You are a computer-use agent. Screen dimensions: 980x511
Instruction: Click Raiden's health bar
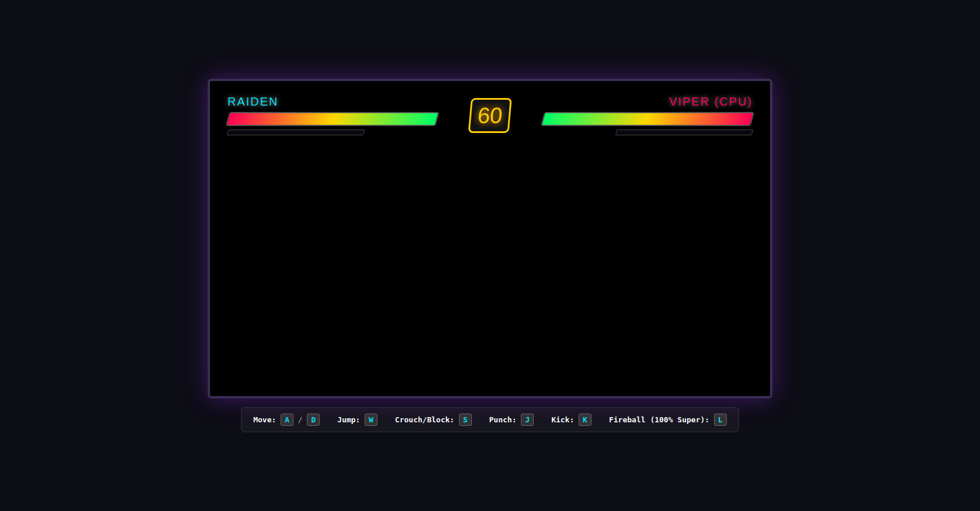pyautogui.click(x=332, y=119)
